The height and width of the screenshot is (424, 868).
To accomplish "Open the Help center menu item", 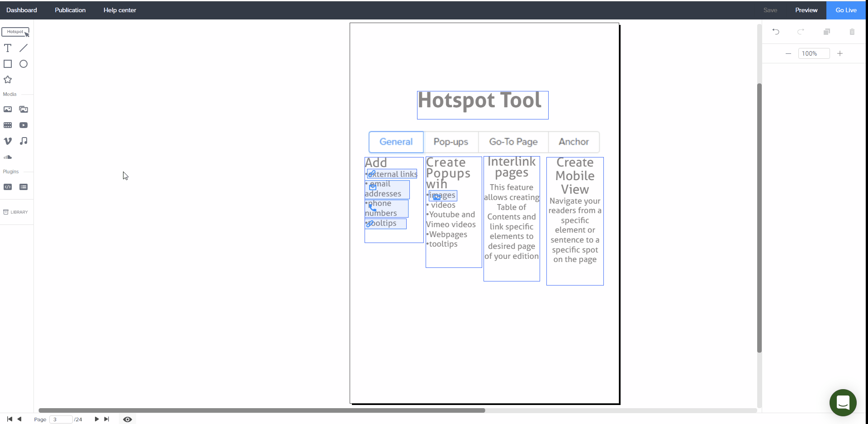I will click(119, 10).
